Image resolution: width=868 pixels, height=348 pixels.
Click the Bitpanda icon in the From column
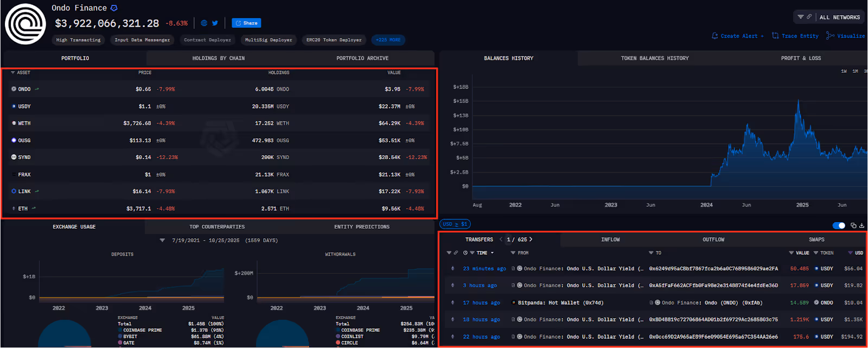point(514,302)
